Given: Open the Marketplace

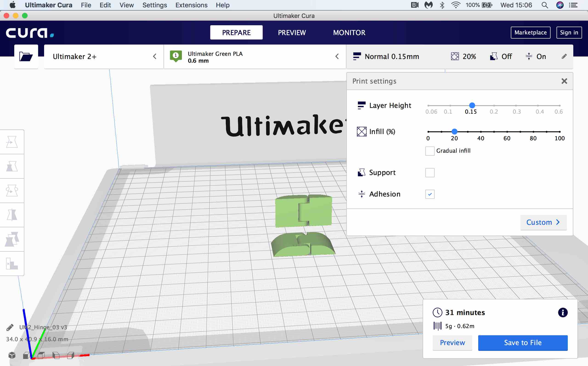Looking at the screenshot, I should [x=530, y=32].
